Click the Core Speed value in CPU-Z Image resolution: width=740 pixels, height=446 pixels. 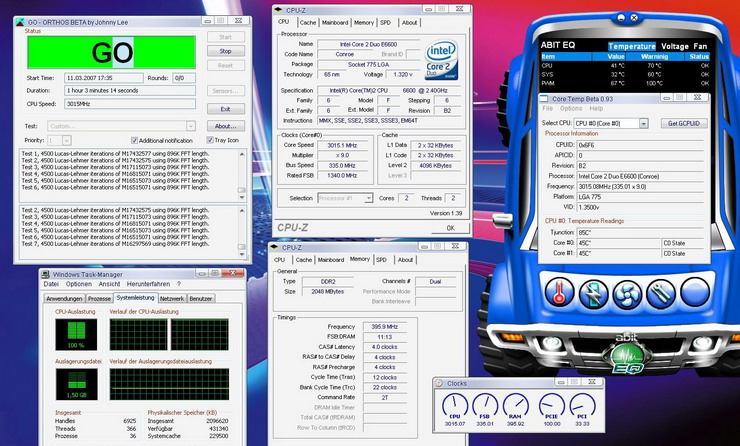[x=343, y=145]
